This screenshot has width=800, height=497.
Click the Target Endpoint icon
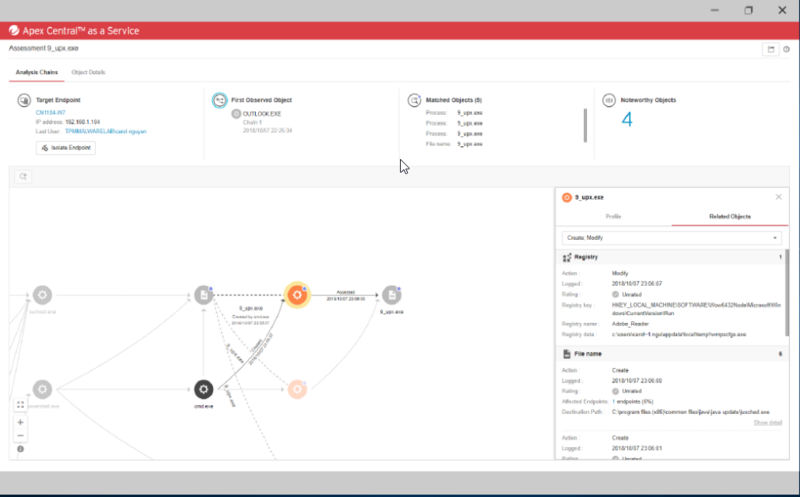tap(24, 100)
